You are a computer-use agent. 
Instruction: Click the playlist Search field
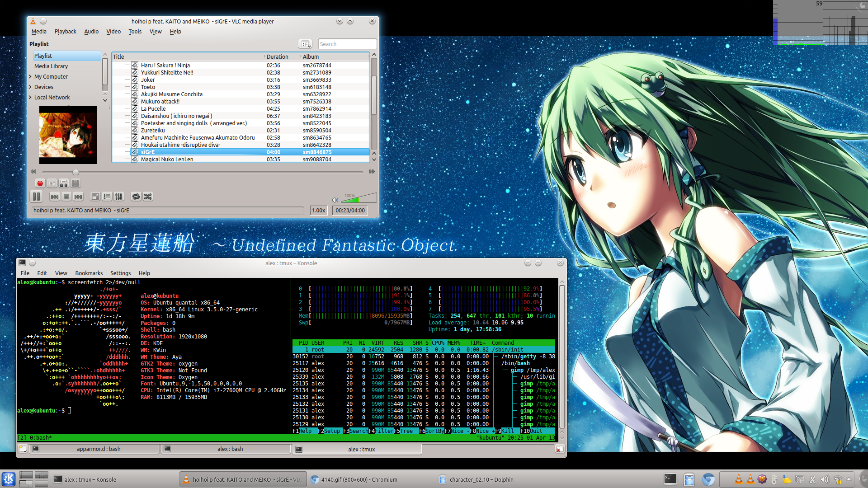347,44
